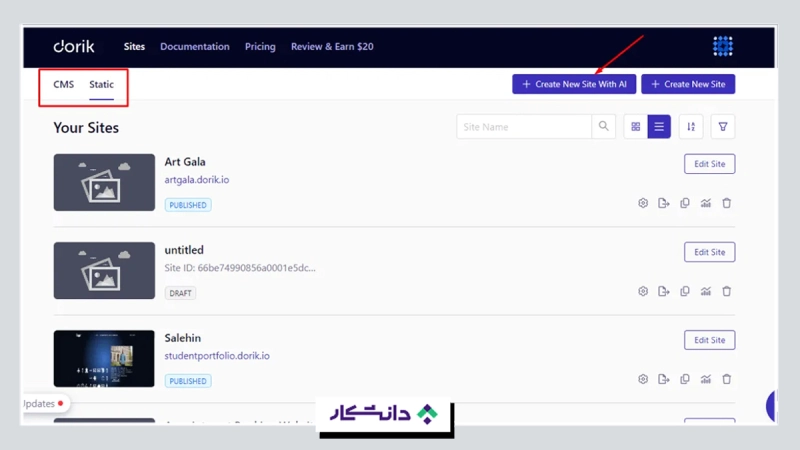Screen dimensions: 800x450
Task: Open Documentation in the top navigation
Action: [194, 47]
